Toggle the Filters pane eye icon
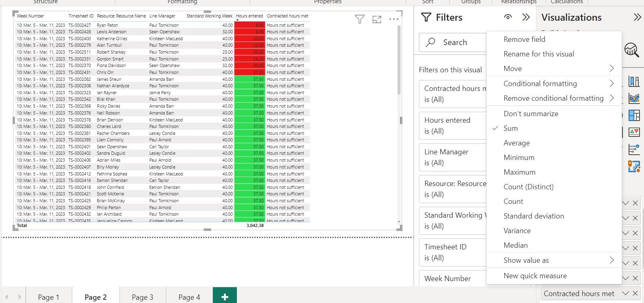 (x=508, y=17)
